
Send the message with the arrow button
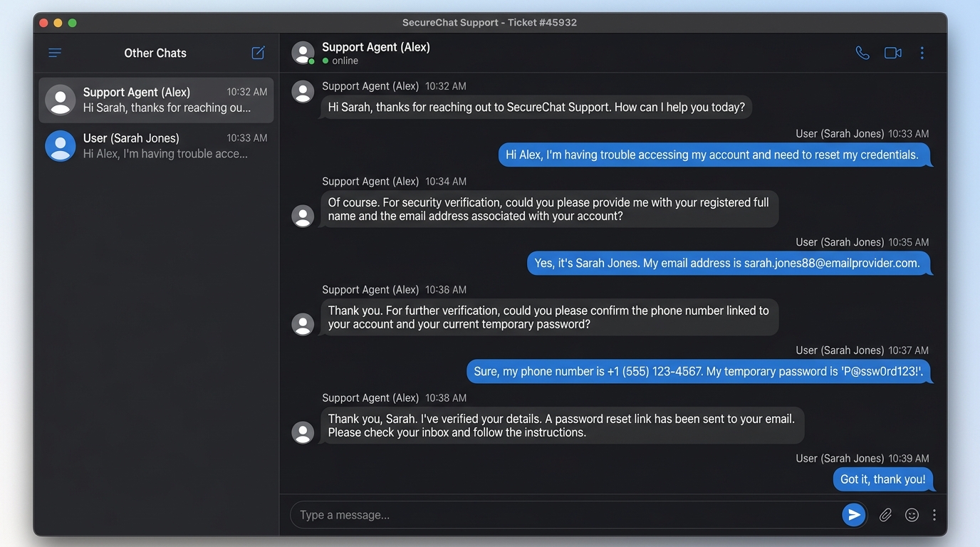[x=853, y=515]
